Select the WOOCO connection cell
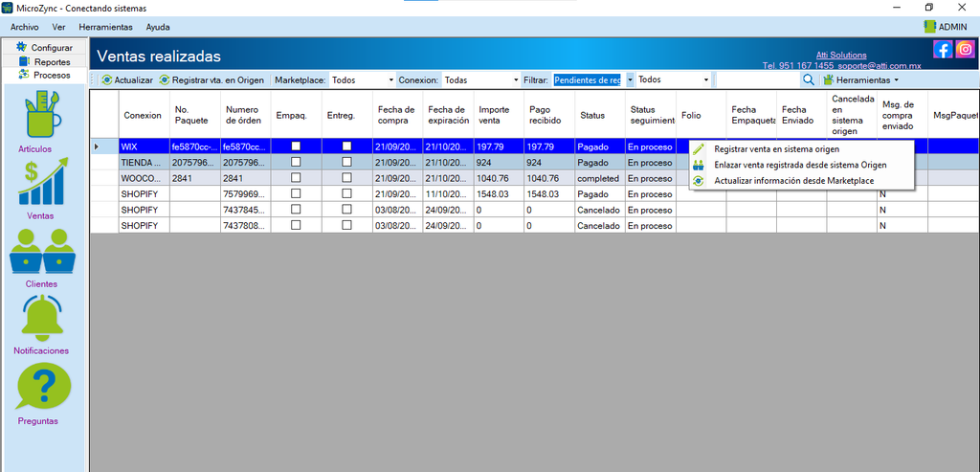980x472 pixels. [144, 178]
